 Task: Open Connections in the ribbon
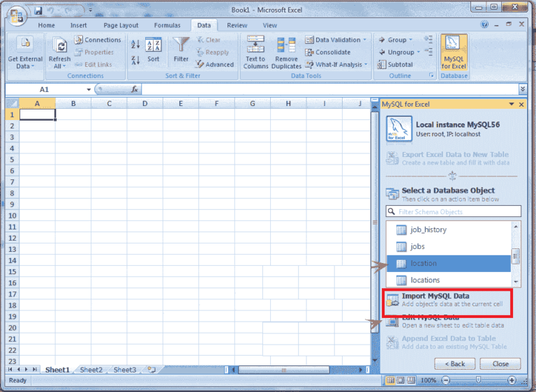point(98,40)
